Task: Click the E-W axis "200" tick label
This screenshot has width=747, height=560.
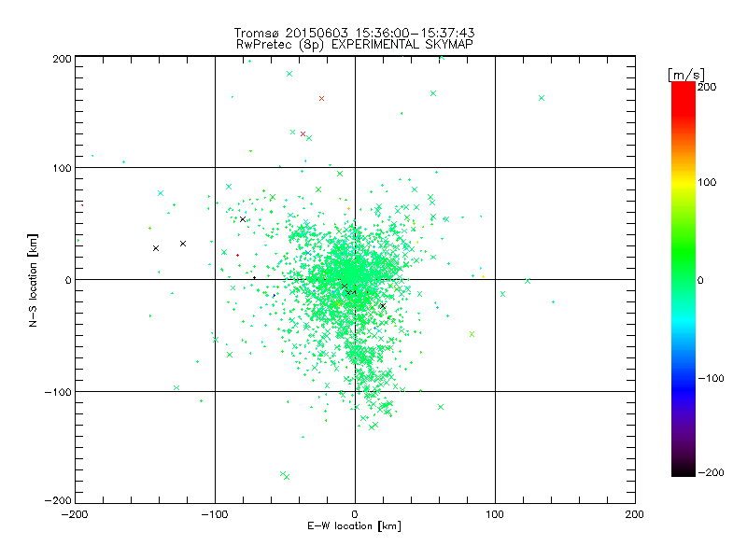Action: click(x=634, y=514)
